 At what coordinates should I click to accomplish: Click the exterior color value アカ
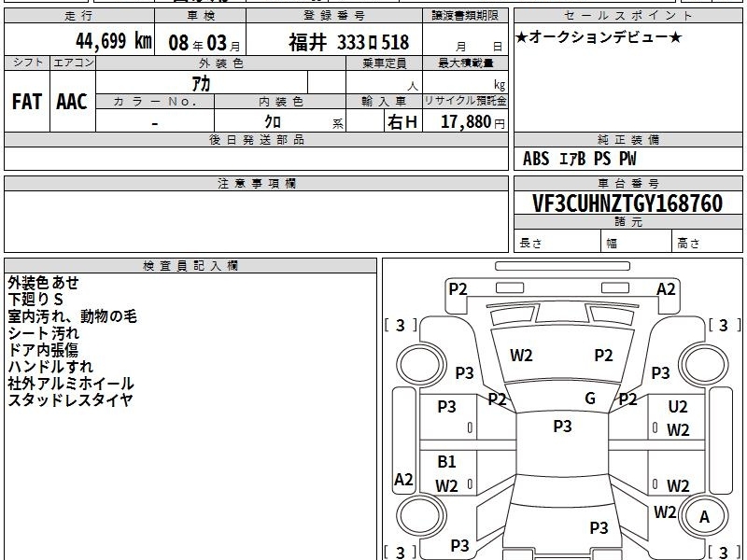(201, 84)
